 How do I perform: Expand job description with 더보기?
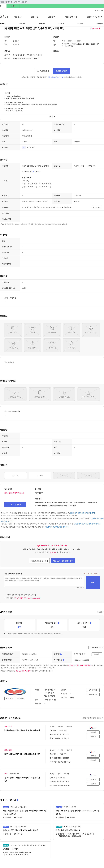point(52,117)
